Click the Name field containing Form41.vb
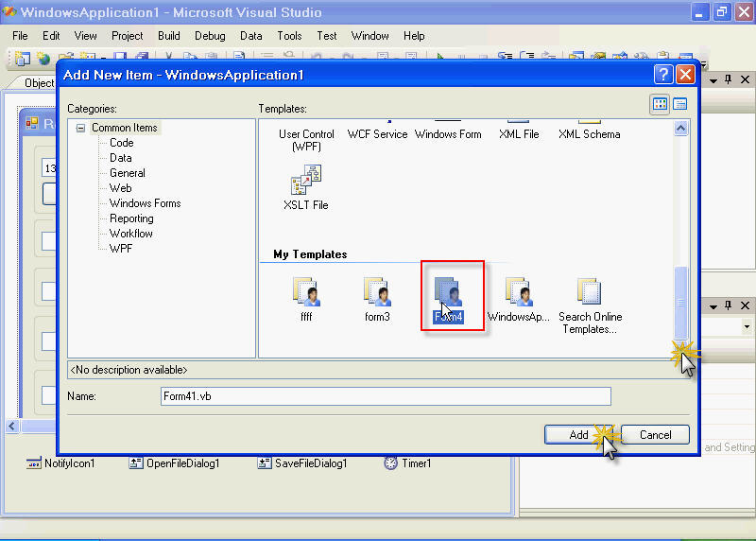 (386, 396)
